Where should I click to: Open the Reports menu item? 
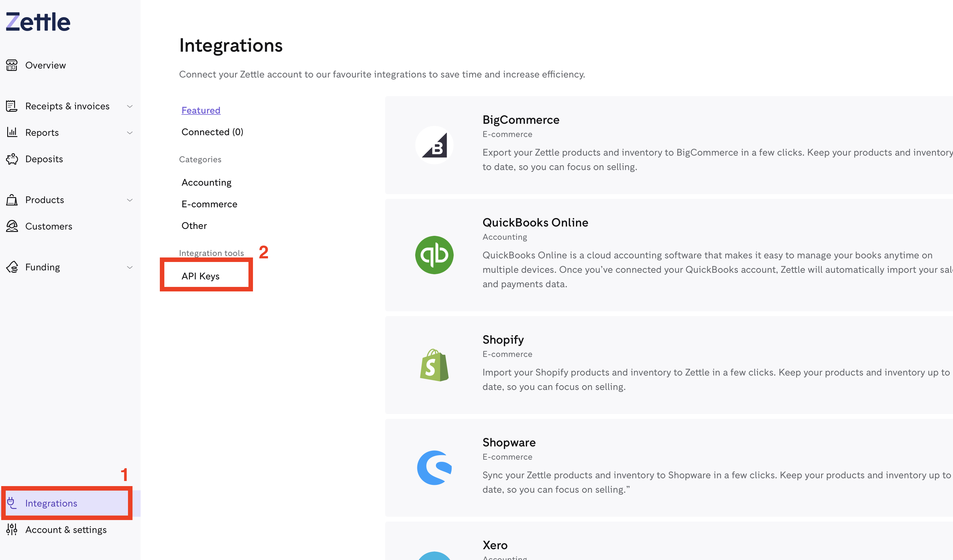(x=42, y=132)
